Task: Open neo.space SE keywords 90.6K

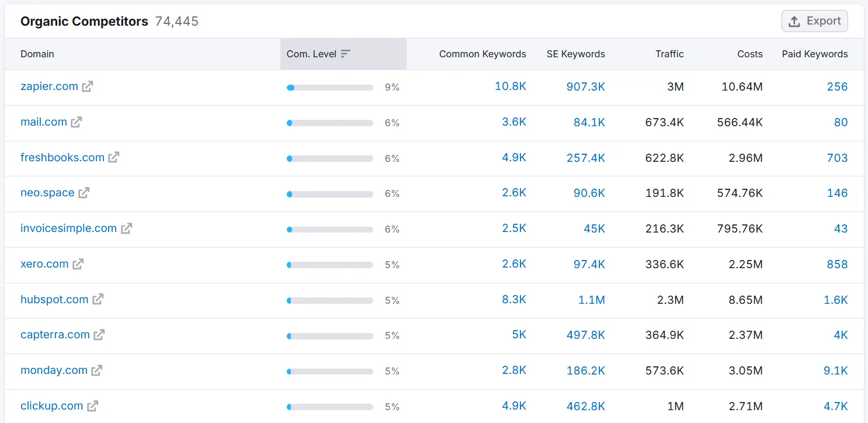Action: [x=589, y=193]
